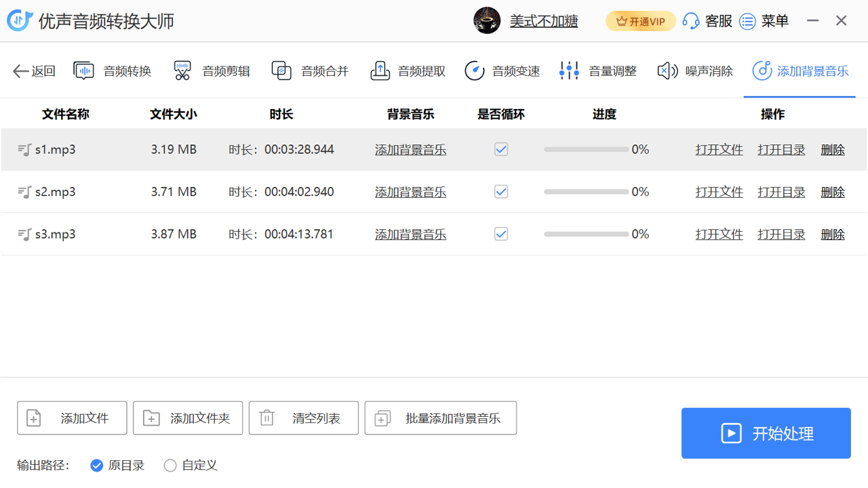
Task: Select the 自定义 output path option
Action: tap(170, 466)
